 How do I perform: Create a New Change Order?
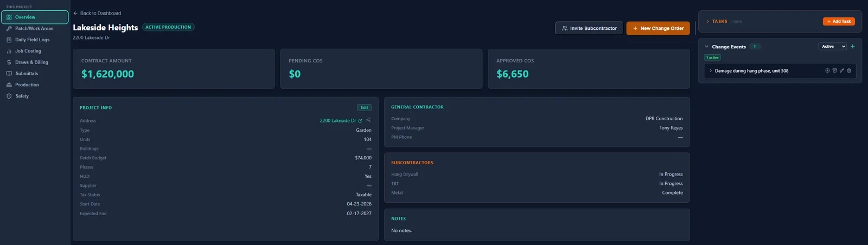click(658, 28)
